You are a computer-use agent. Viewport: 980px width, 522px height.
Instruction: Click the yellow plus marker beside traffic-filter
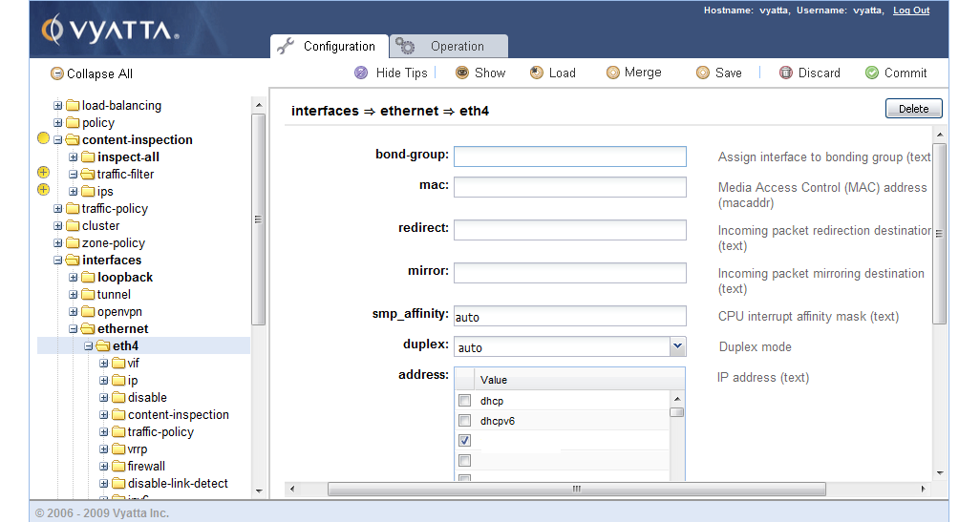tap(43, 172)
